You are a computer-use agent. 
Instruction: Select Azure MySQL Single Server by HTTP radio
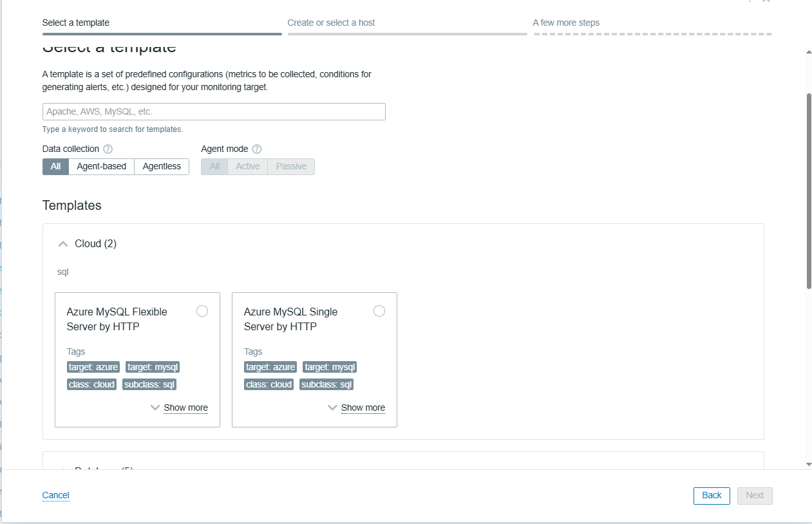[x=379, y=312]
